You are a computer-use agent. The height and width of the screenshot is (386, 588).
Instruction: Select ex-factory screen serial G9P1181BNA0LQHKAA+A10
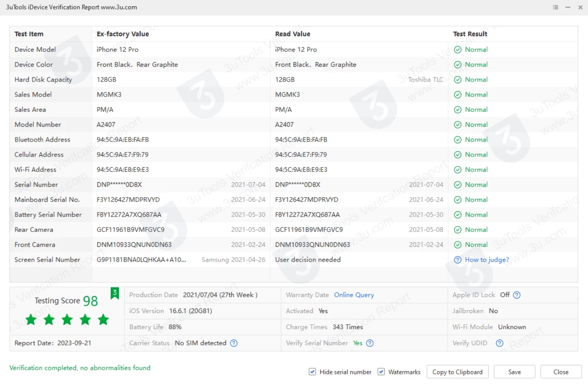click(142, 260)
